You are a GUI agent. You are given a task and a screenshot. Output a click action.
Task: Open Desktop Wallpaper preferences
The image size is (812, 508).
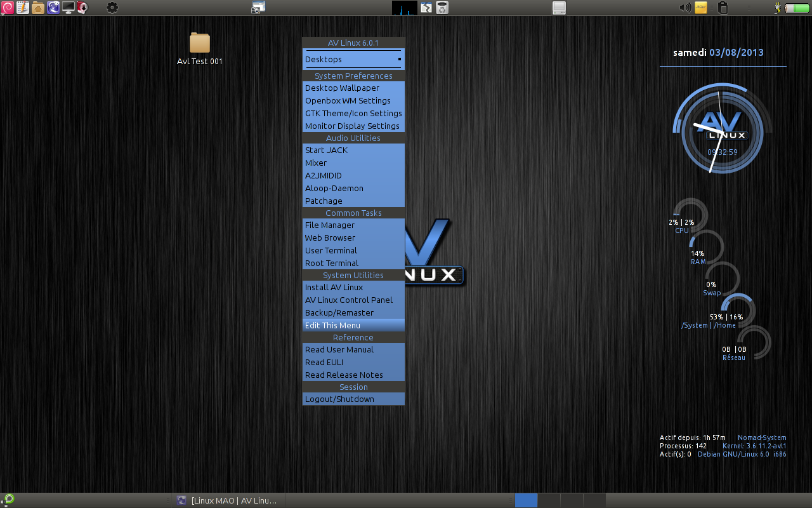click(x=353, y=88)
